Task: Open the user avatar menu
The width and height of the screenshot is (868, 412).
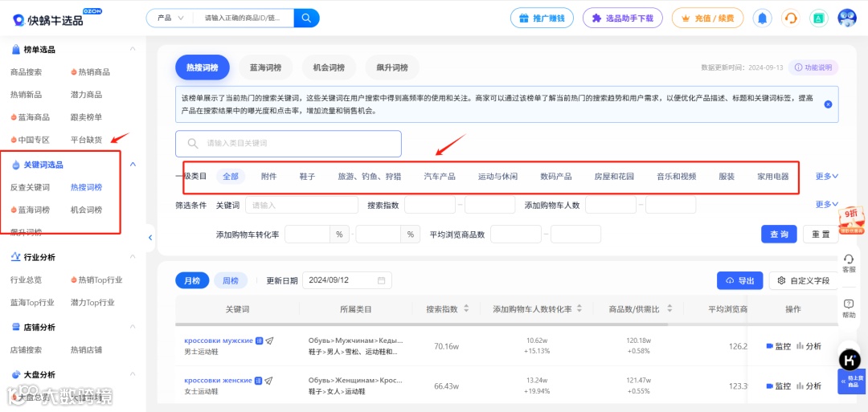Action: pyautogui.click(x=847, y=18)
